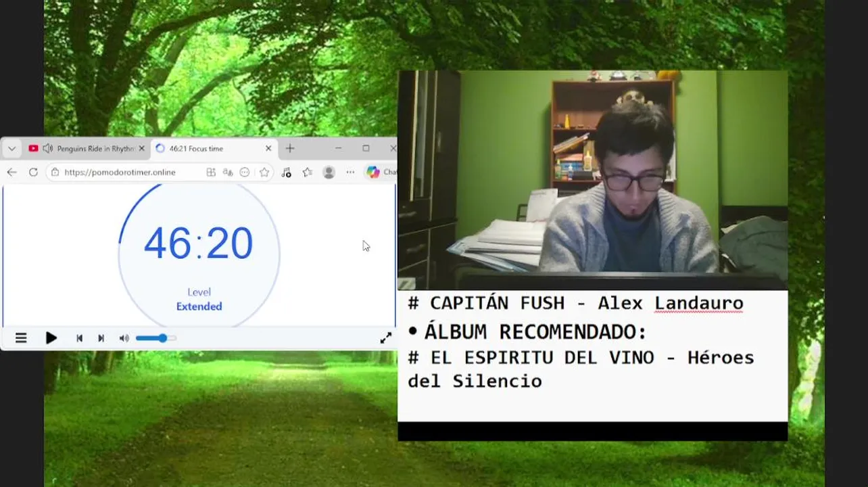Add this page to favorites star
868x487 pixels.
coord(264,172)
